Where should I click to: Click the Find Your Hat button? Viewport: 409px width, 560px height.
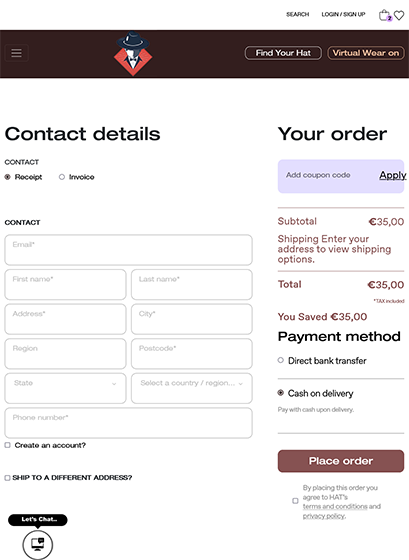tap(283, 53)
